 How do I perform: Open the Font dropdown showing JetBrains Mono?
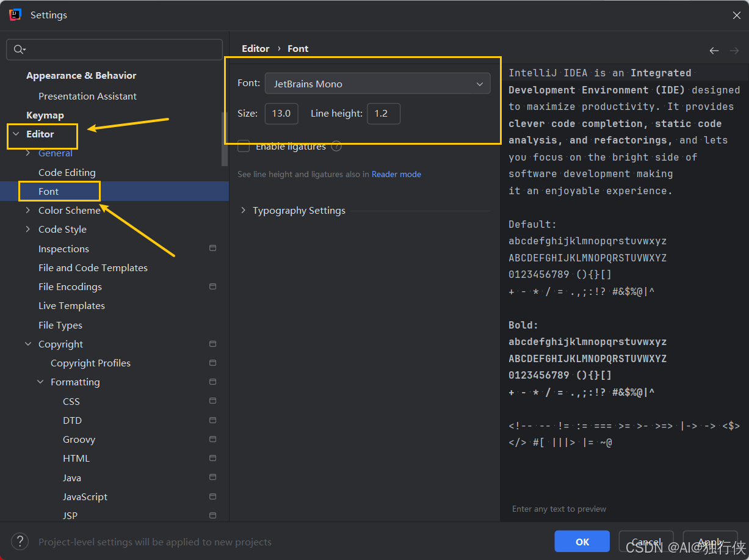click(x=377, y=84)
